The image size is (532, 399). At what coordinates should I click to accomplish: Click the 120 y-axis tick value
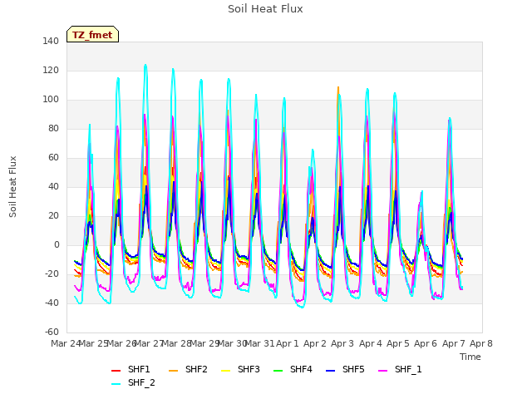[51, 70]
